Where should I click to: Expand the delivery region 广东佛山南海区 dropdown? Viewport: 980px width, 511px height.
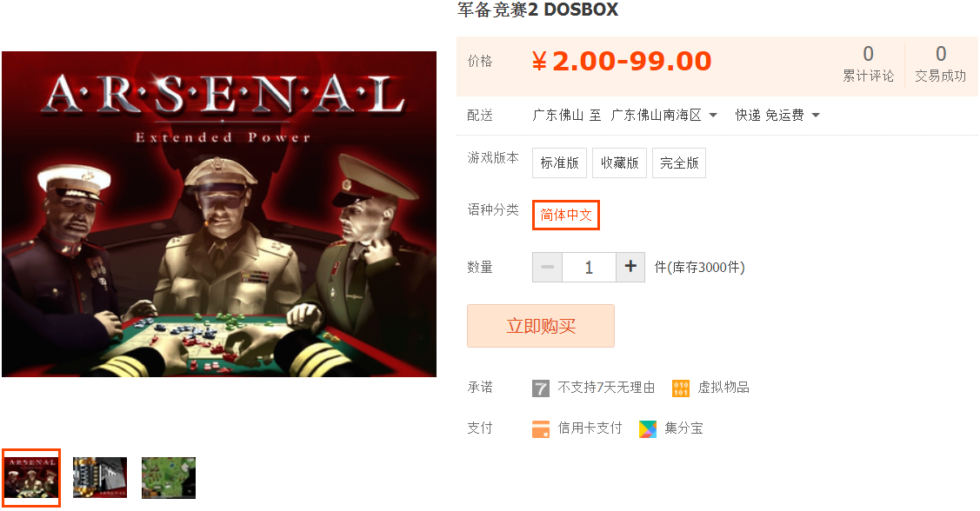click(x=664, y=115)
